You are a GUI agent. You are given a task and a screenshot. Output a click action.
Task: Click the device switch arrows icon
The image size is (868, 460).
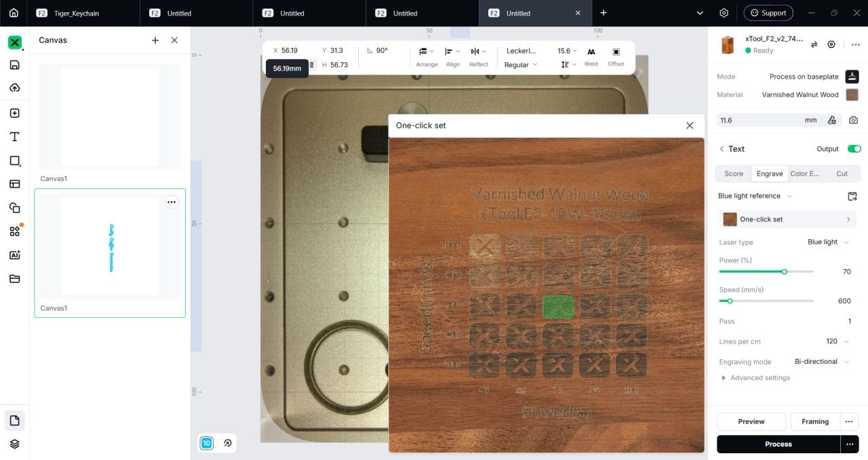[x=814, y=44]
